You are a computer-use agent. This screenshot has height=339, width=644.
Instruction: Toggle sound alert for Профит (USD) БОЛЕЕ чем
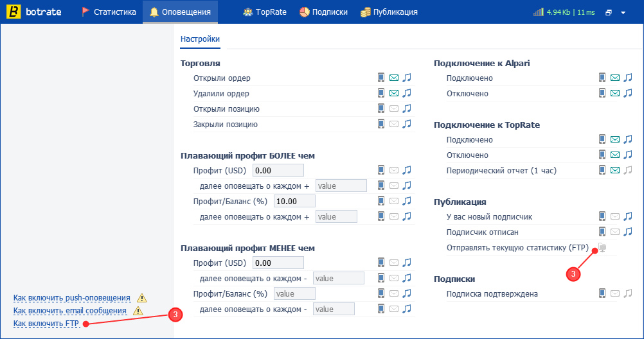(407, 170)
